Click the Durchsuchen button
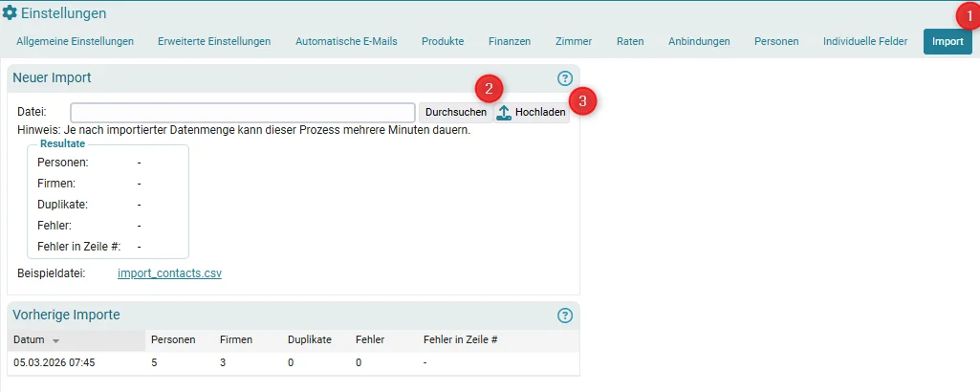 click(456, 113)
